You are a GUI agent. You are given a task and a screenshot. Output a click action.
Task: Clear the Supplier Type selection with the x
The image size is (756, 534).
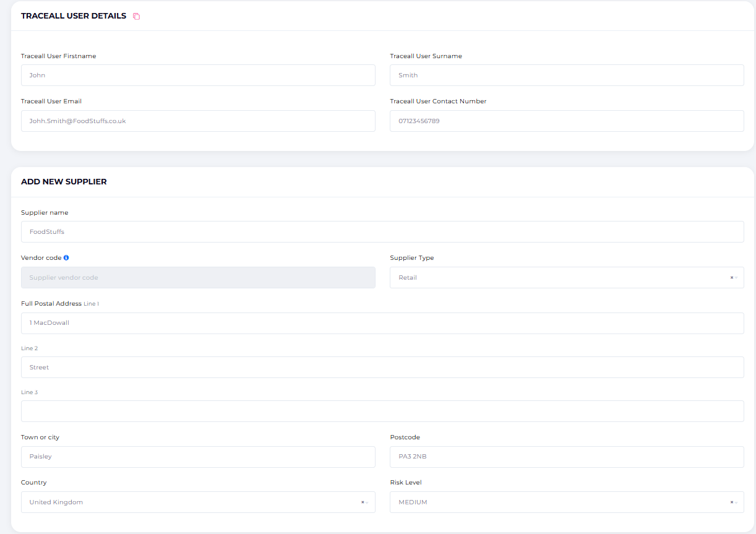point(731,278)
